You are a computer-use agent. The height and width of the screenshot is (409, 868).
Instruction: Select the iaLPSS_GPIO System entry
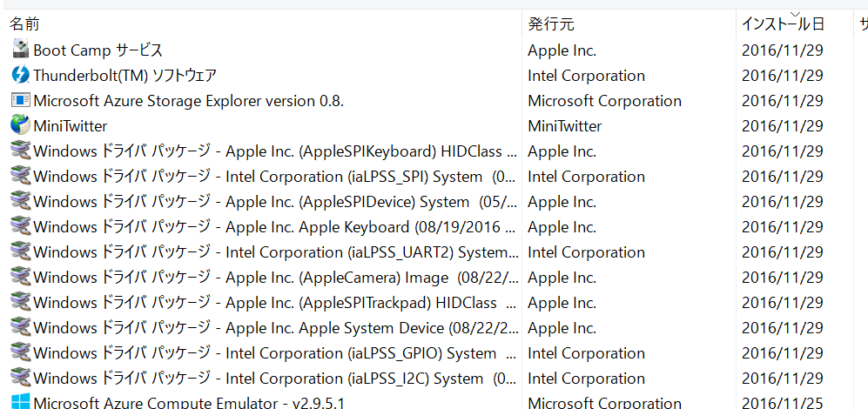(266, 353)
